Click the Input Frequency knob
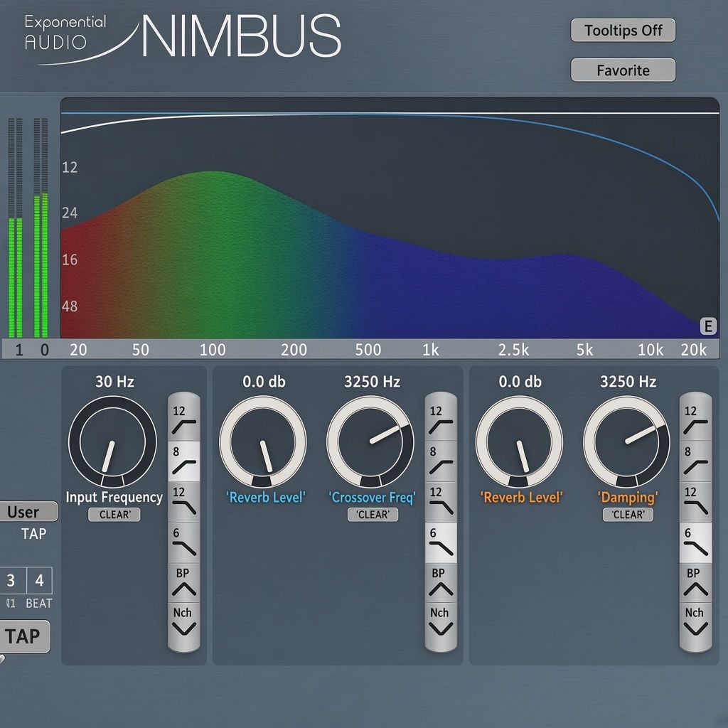The width and height of the screenshot is (728, 728). [112, 441]
